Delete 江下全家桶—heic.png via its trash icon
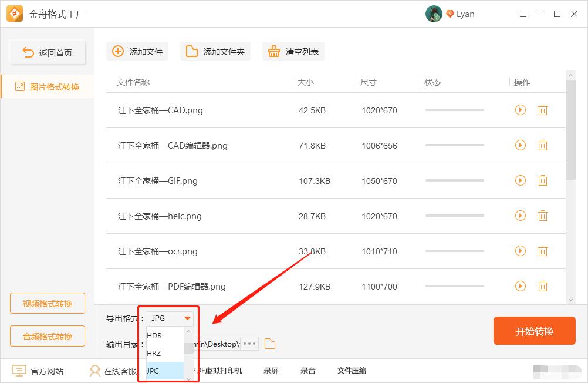Viewport: 588px width, 383px height. pos(543,216)
